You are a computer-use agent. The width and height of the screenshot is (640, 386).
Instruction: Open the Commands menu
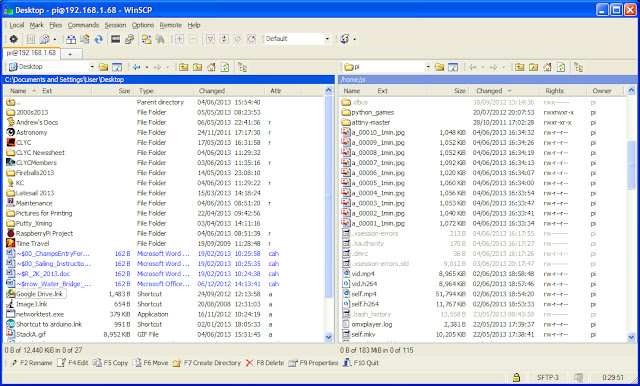pos(83,25)
